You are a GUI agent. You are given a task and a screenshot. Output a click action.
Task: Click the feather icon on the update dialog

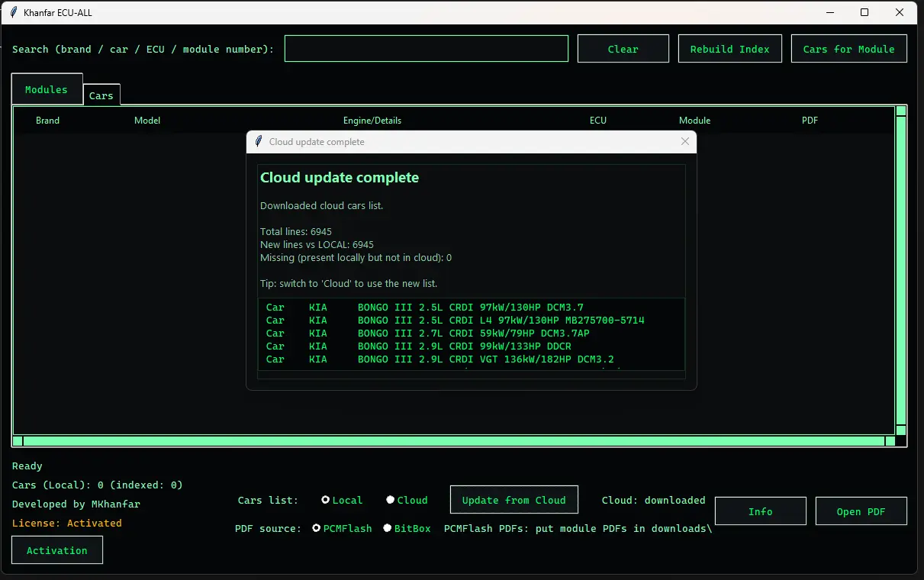click(x=258, y=141)
